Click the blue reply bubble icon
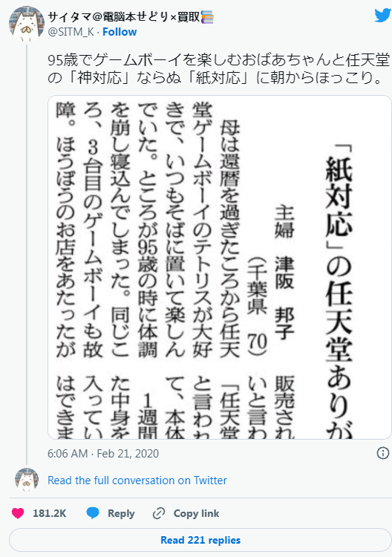This screenshot has width=392, height=557. (x=93, y=513)
